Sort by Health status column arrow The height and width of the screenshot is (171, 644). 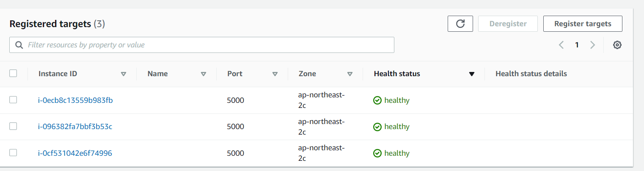point(472,74)
